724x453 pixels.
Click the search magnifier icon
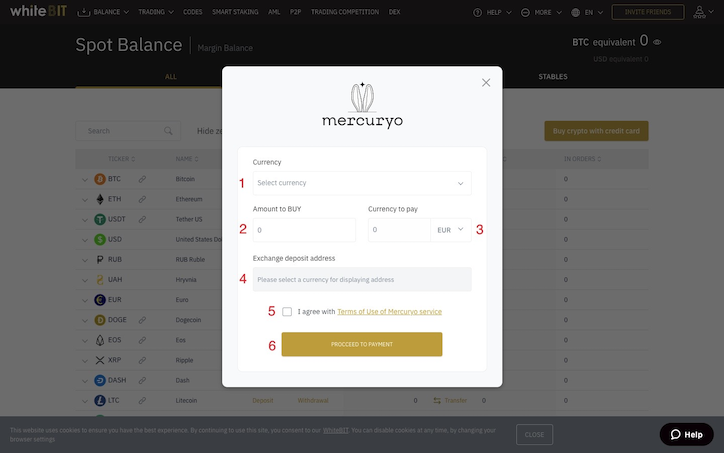click(168, 131)
